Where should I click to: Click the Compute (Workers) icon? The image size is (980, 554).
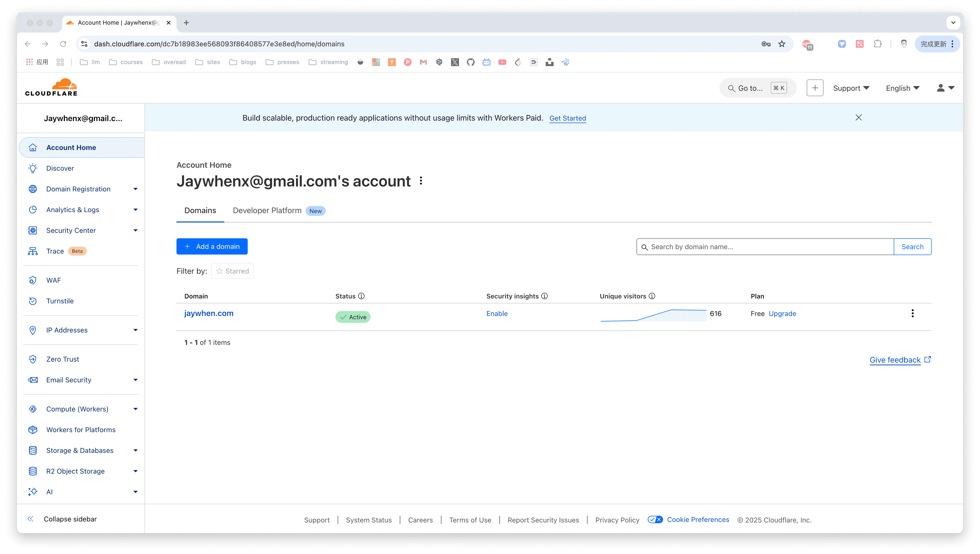point(33,409)
